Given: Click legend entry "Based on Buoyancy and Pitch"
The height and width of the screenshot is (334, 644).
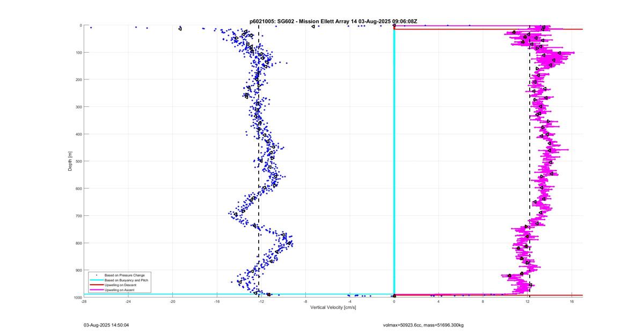Looking at the screenshot, I should point(127,280).
